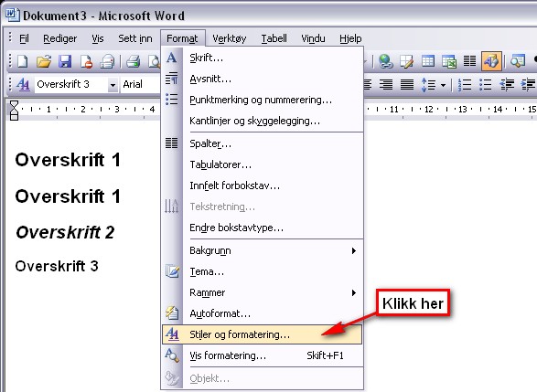This screenshot has width=537, height=392.
Task: Click the E-mail envelope toolbar icon
Action: (107, 61)
